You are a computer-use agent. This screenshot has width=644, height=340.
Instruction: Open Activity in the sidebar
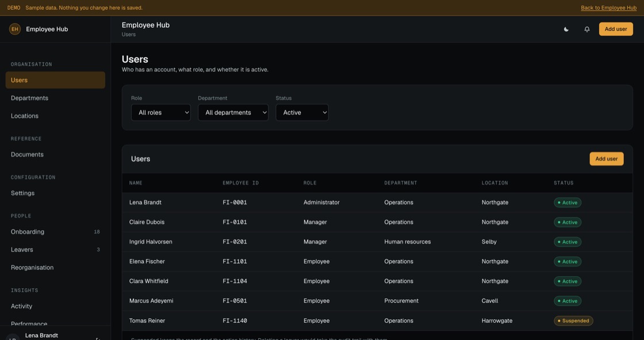click(55, 306)
